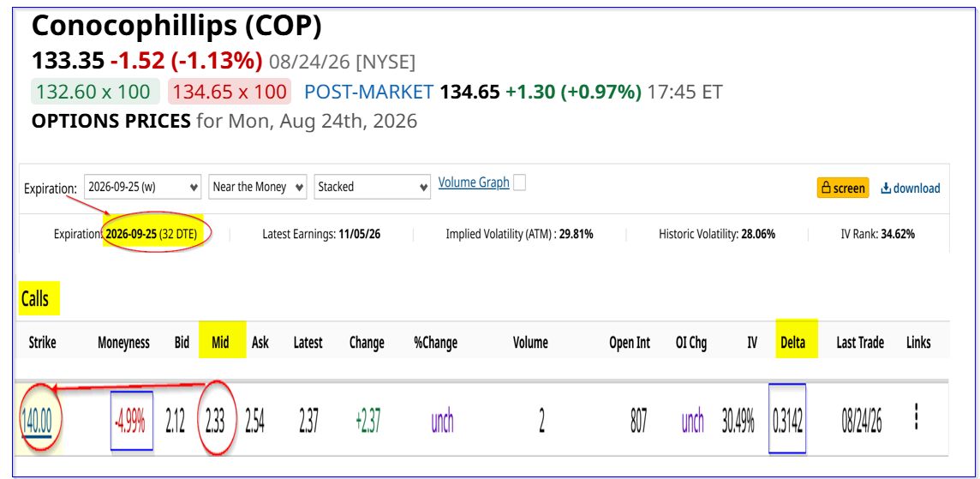Click the 134.65 x 100 ask quote

pos(229,92)
